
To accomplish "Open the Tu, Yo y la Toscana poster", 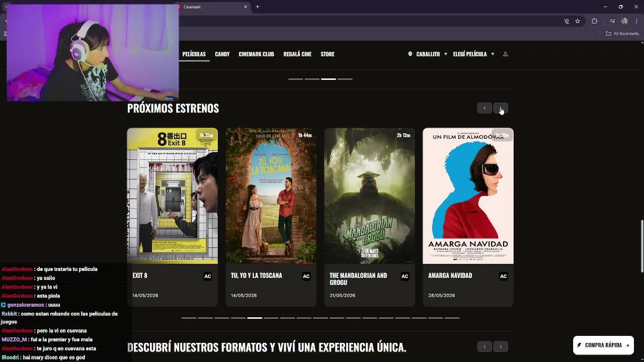I will 271,196.
